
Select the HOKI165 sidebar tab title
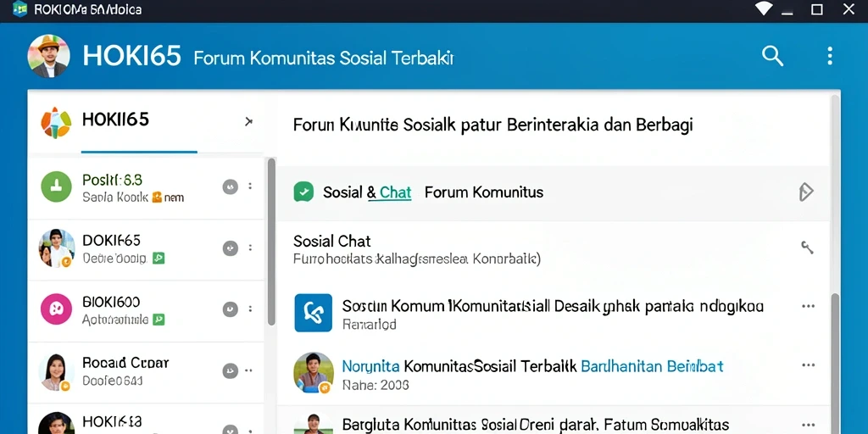(x=115, y=119)
